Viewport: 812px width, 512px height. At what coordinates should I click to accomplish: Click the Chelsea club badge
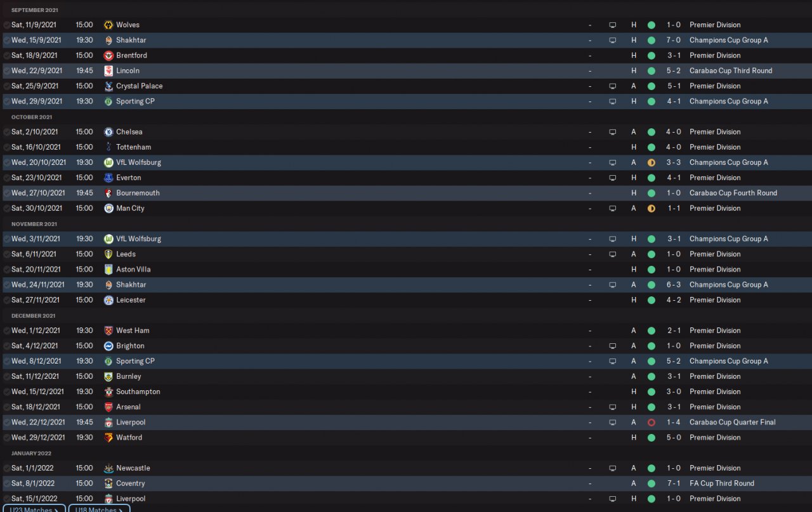pyautogui.click(x=108, y=132)
